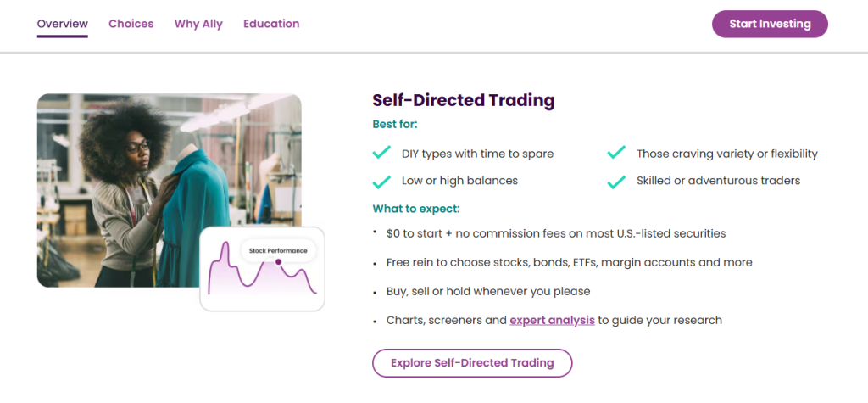Follow the "expert analysis" link
Image resolution: width=868 pixels, height=403 pixels.
pyautogui.click(x=552, y=321)
